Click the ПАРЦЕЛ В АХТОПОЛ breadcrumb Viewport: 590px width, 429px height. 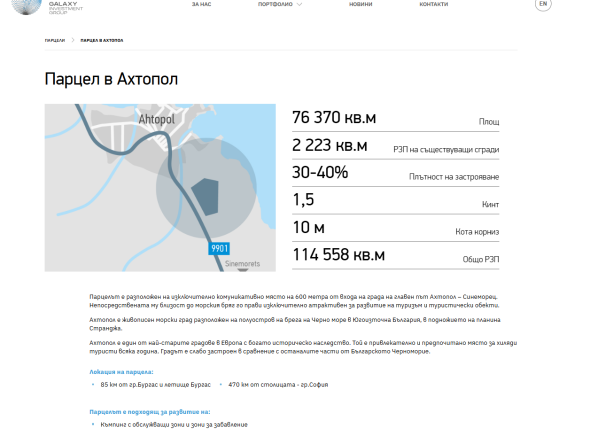[102, 40]
